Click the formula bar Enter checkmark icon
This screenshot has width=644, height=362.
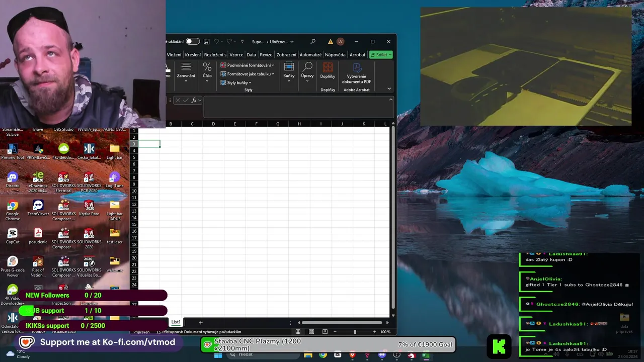(186, 101)
